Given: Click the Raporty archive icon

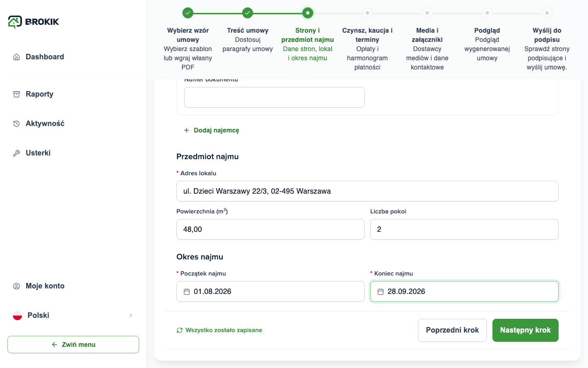Looking at the screenshot, I should (17, 94).
